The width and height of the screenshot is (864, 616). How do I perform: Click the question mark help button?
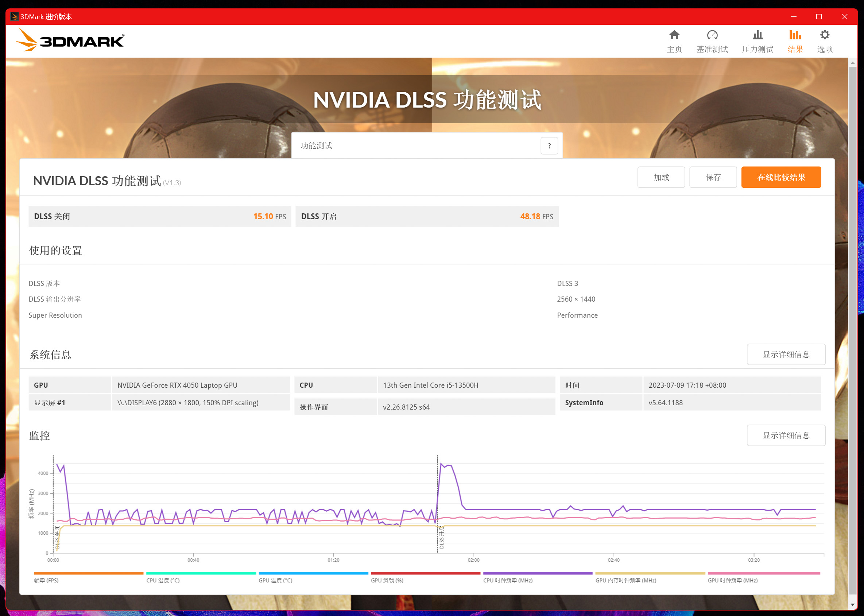click(549, 146)
